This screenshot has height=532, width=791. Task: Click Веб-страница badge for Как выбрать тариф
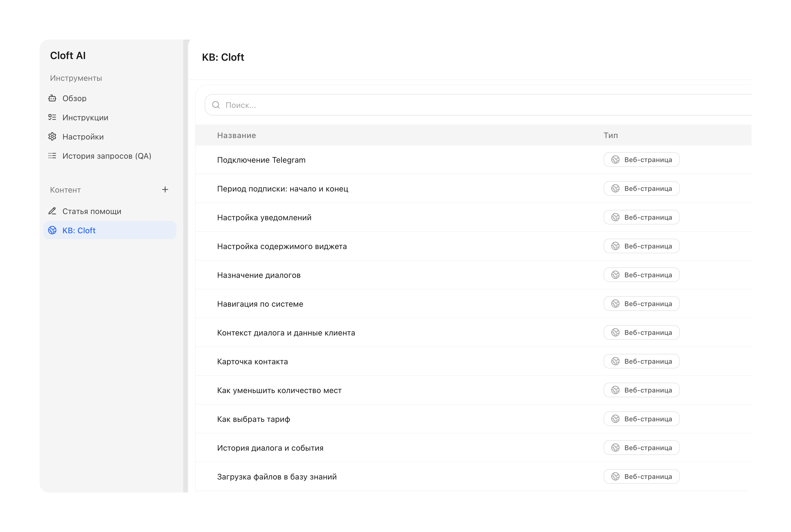641,419
